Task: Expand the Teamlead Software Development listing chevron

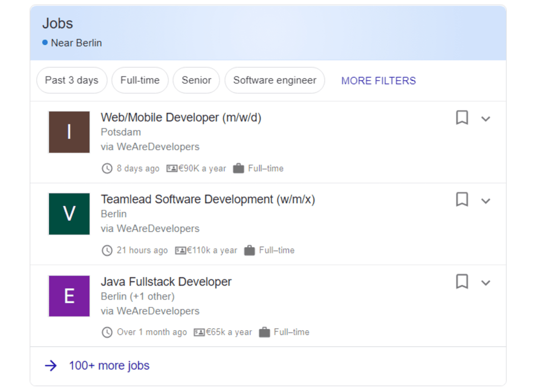Action: 485,201
